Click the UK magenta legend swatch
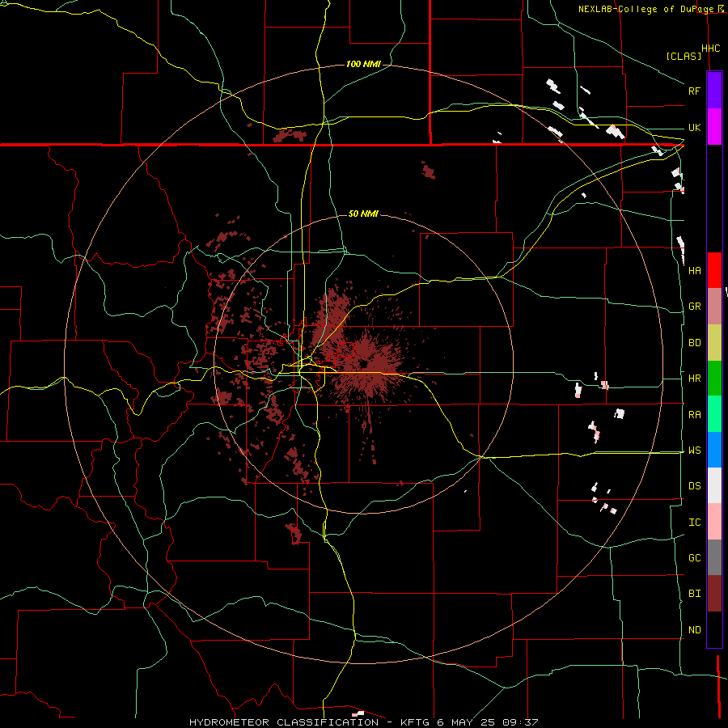The image size is (728, 728). (x=714, y=127)
